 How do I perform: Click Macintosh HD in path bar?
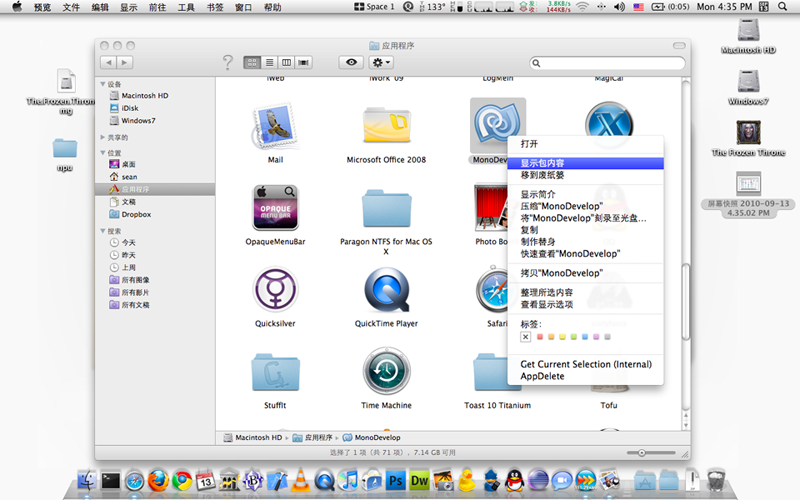pos(253,438)
